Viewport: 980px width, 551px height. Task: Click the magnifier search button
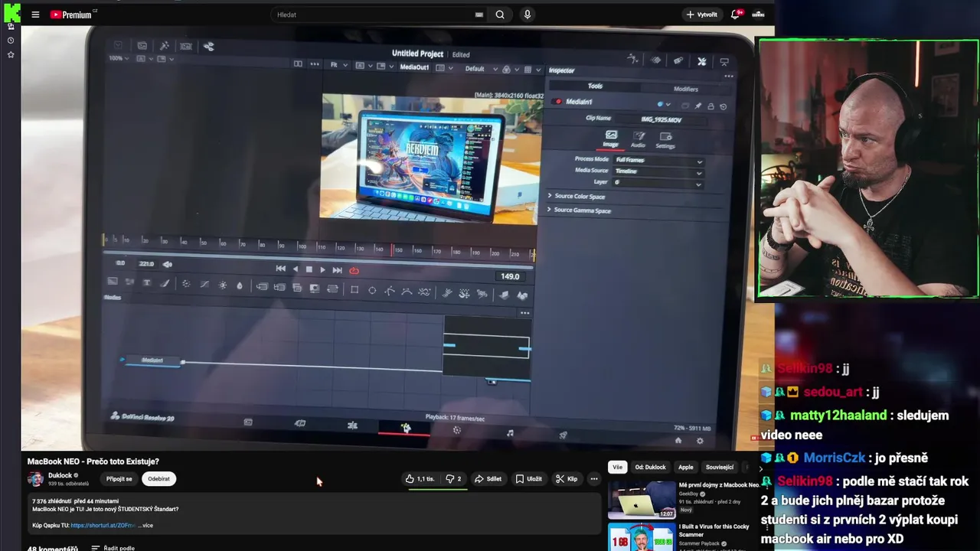(500, 15)
